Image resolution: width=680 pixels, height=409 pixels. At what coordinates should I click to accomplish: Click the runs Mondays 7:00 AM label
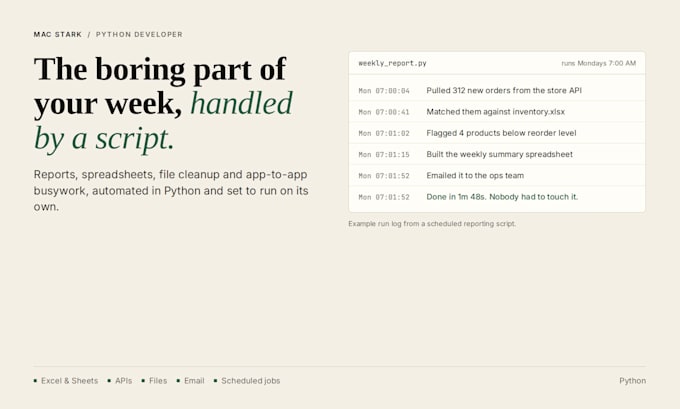coord(598,63)
